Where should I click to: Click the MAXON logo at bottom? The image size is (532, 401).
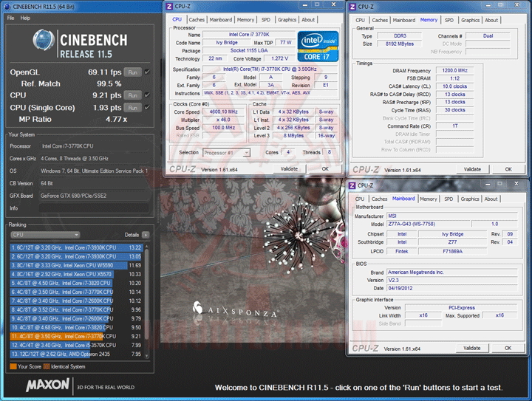tap(47, 385)
